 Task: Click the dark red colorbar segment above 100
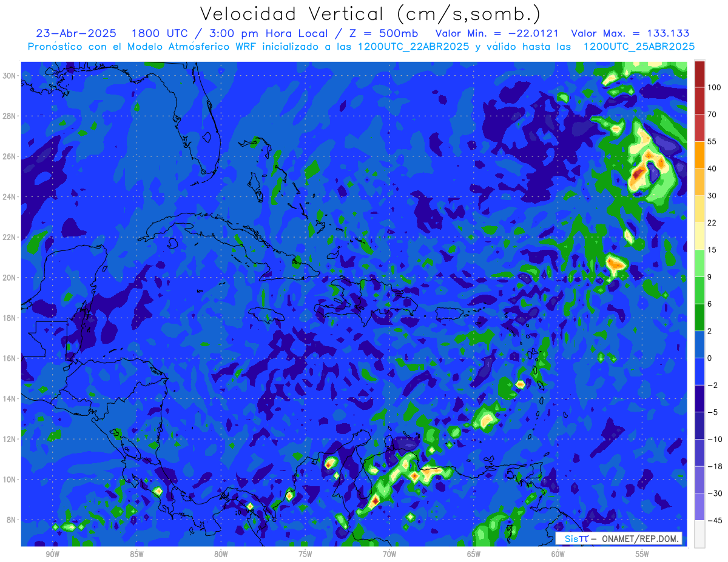(699, 74)
